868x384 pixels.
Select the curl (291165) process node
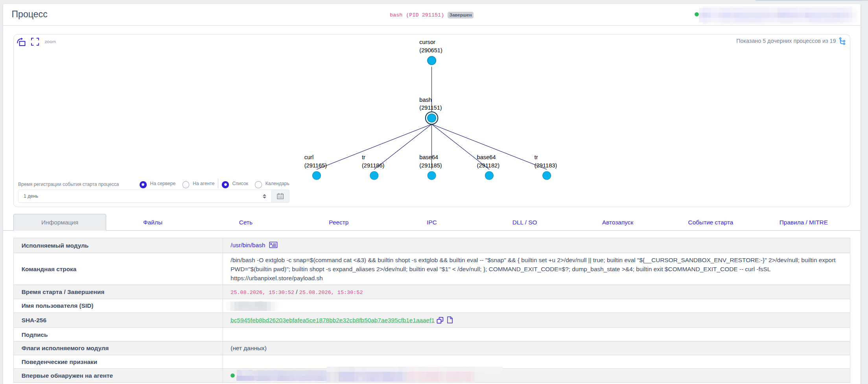coord(317,176)
